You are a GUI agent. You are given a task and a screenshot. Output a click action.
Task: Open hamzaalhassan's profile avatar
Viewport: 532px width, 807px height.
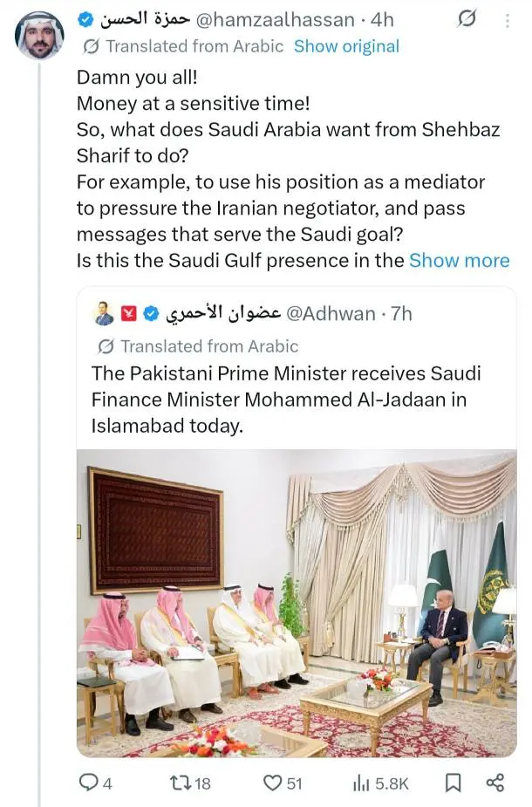(x=39, y=36)
